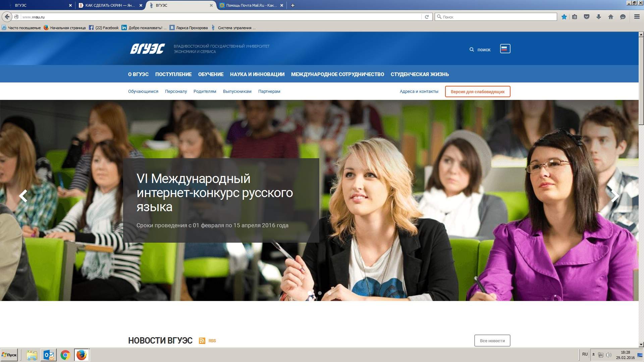Open the downloads arrow icon
The image size is (644, 362).
coord(599,17)
